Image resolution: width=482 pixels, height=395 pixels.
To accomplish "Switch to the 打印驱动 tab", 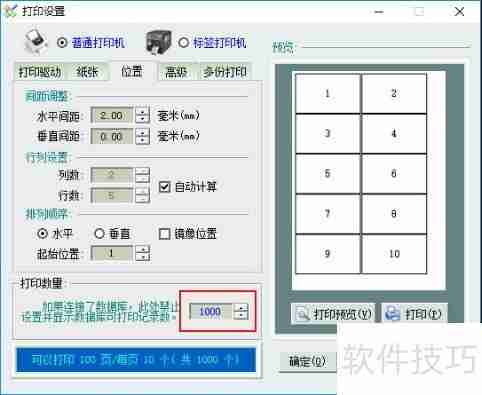I will click(x=40, y=72).
